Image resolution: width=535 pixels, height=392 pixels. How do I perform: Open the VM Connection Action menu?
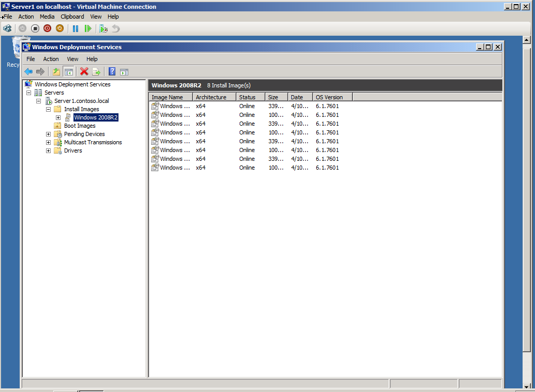[26, 17]
